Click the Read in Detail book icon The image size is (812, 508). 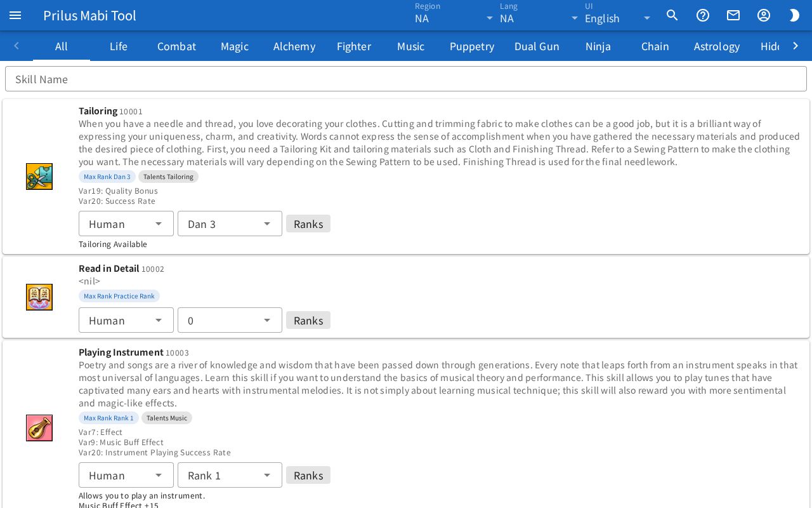tap(39, 297)
